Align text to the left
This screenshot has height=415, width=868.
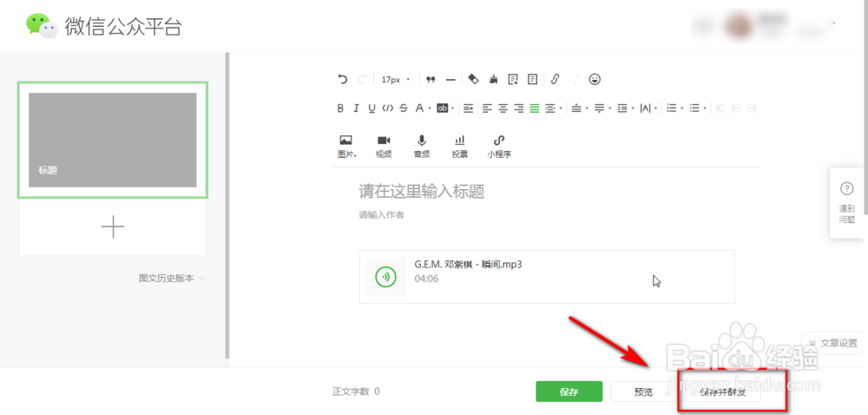[x=487, y=109]
